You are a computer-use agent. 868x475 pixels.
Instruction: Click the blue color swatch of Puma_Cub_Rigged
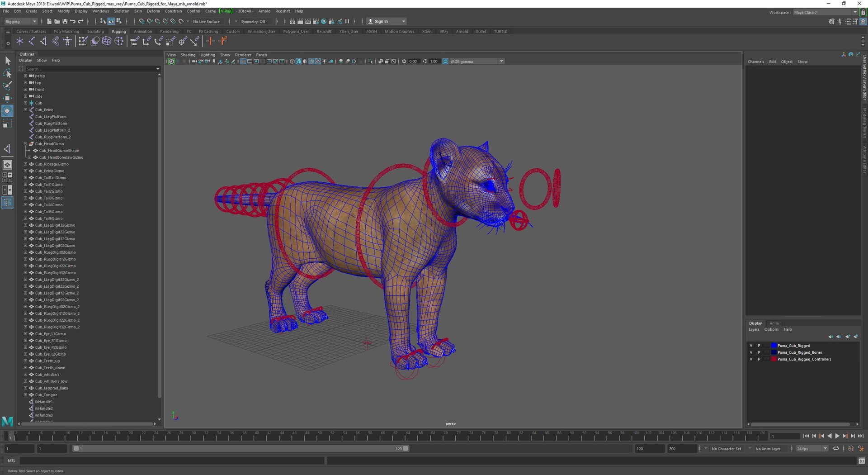(x=774, y=346)
